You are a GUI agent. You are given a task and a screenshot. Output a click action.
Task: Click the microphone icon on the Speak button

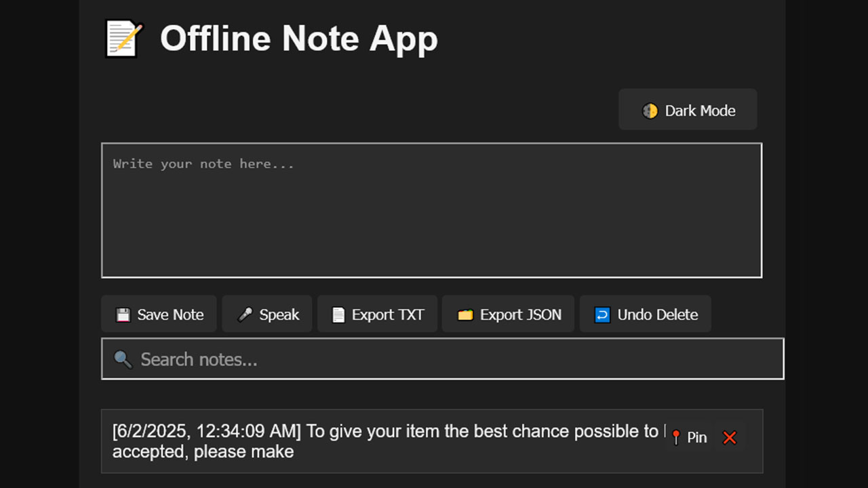click(245, 314)
